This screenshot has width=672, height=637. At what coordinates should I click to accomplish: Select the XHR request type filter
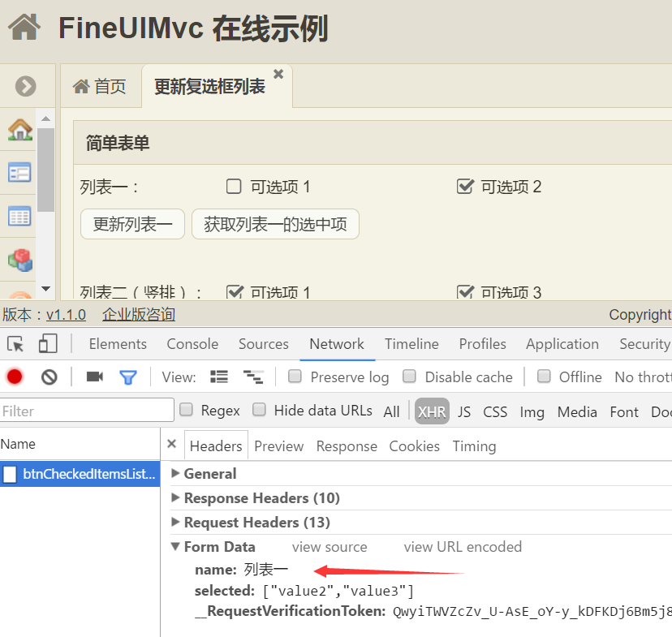[432, 411]
